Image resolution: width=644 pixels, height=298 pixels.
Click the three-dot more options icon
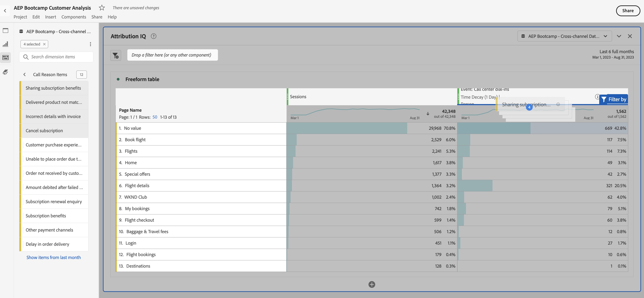[x=90, y=44]
